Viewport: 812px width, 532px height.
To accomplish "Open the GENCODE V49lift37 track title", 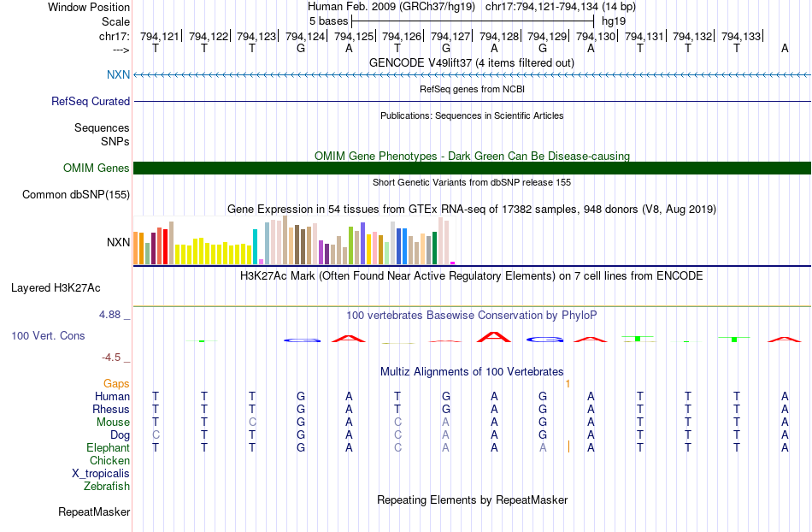I will (x=472, y=63).
